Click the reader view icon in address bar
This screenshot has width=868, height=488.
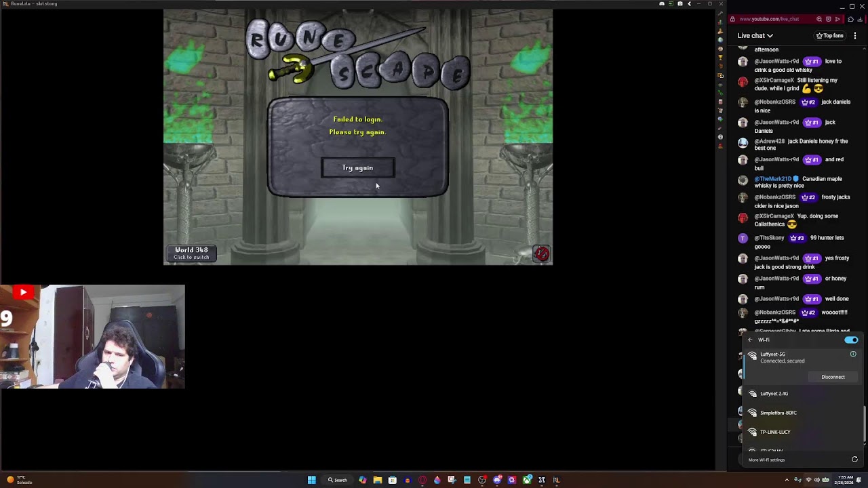[828, 19]
